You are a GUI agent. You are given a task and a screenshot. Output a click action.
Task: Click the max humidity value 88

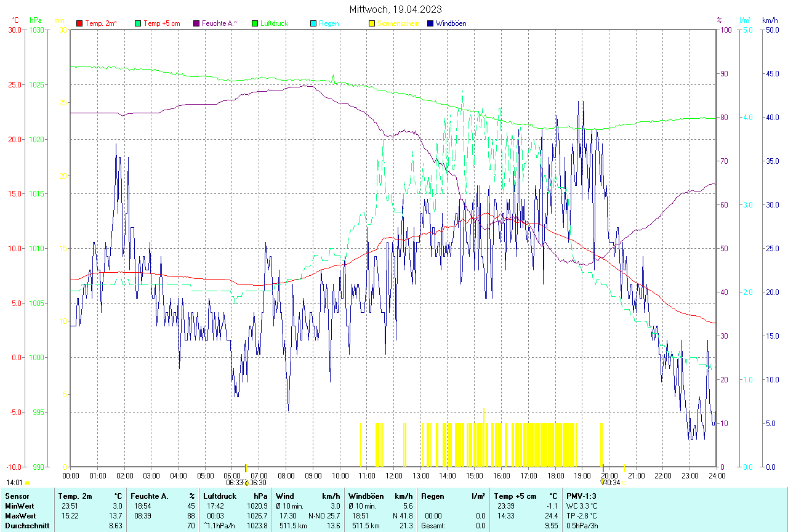190,515
